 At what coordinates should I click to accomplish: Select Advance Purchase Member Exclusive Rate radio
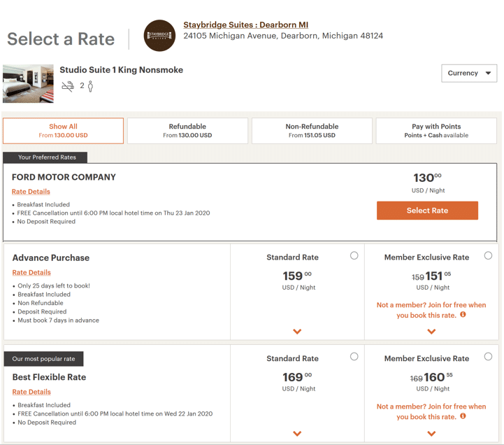point(488,255)
